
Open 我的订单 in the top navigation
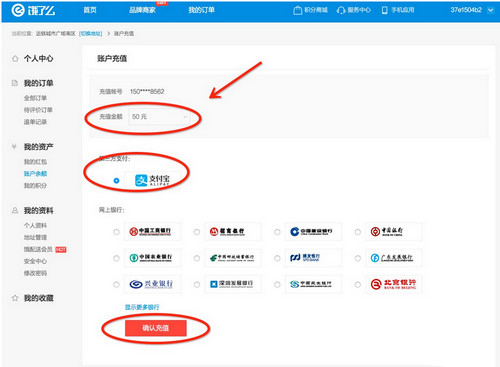[201, 10]
